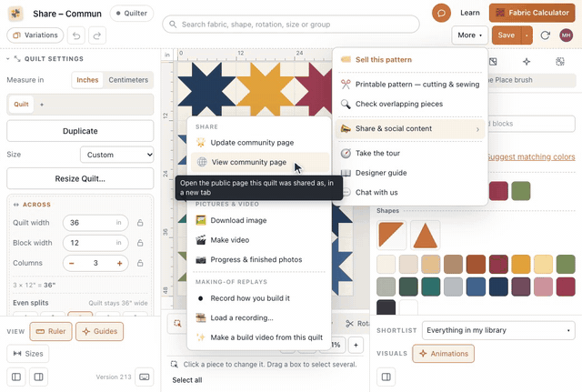The image size is (582, 392).
Task: Click Suggest matching colors link
Action: (x=531, y=157)
